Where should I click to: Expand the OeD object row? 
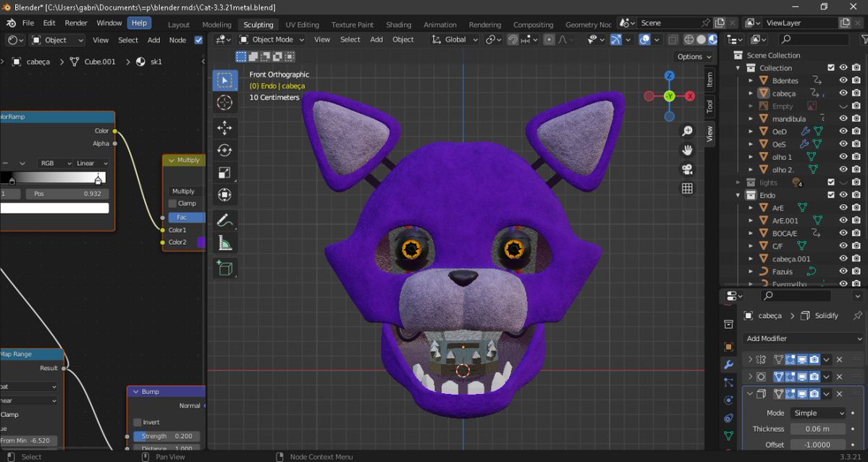click(x=751, y=131)
